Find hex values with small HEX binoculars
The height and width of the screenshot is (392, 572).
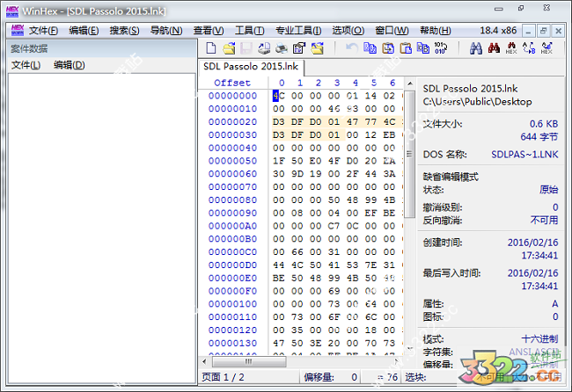coord(511,48)
